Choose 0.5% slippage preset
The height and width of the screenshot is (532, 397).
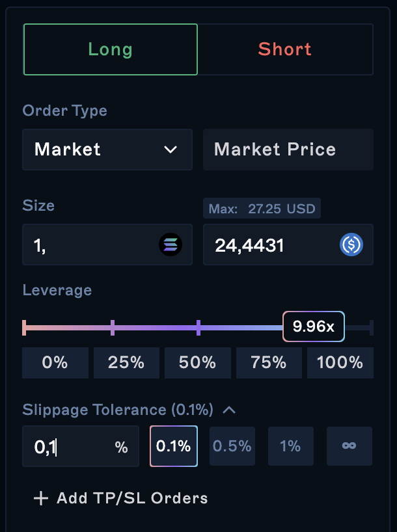pos(232,446)
